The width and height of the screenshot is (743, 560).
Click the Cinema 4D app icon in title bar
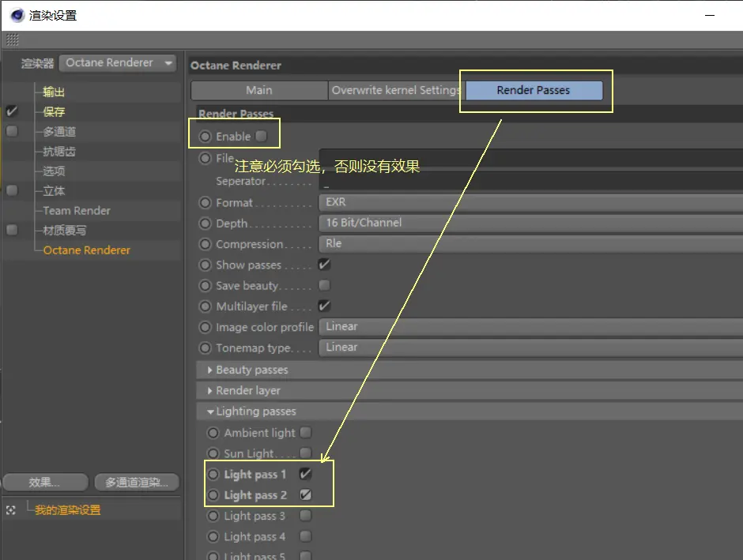tap(17, 15)
